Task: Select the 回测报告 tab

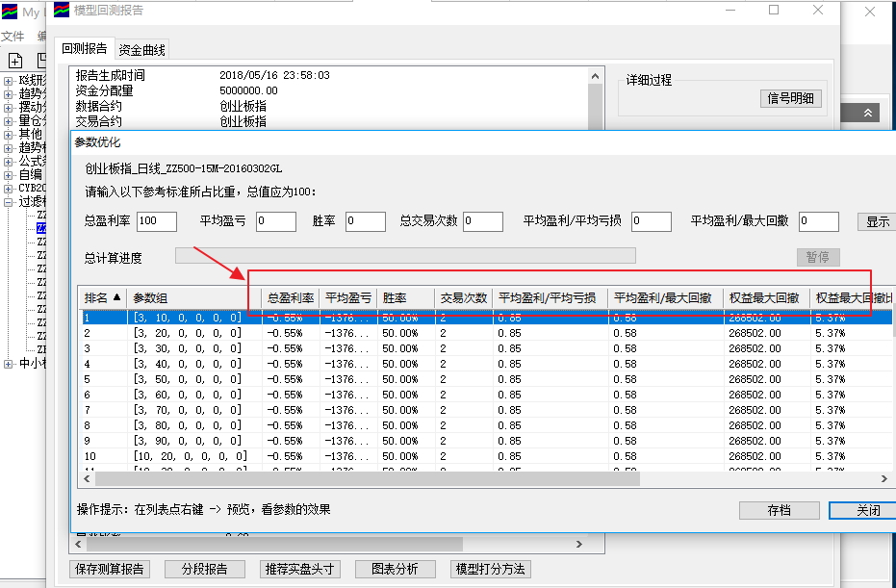Action: click(85, 49)
